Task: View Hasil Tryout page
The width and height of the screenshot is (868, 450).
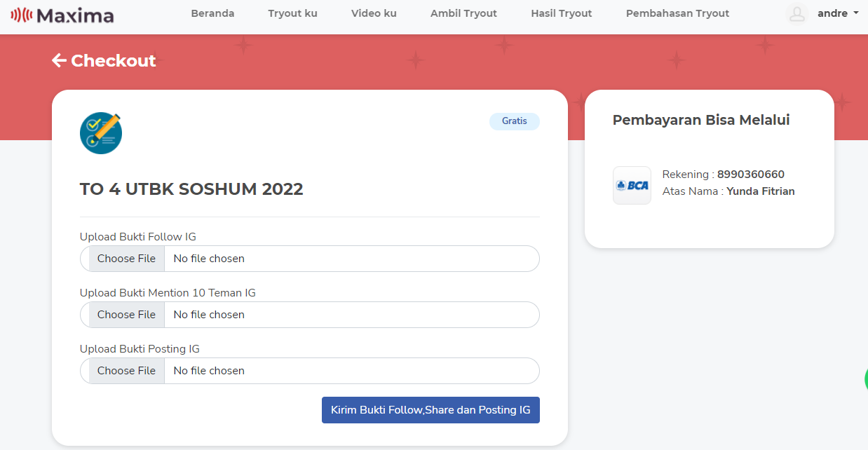Action: [561, 13]
